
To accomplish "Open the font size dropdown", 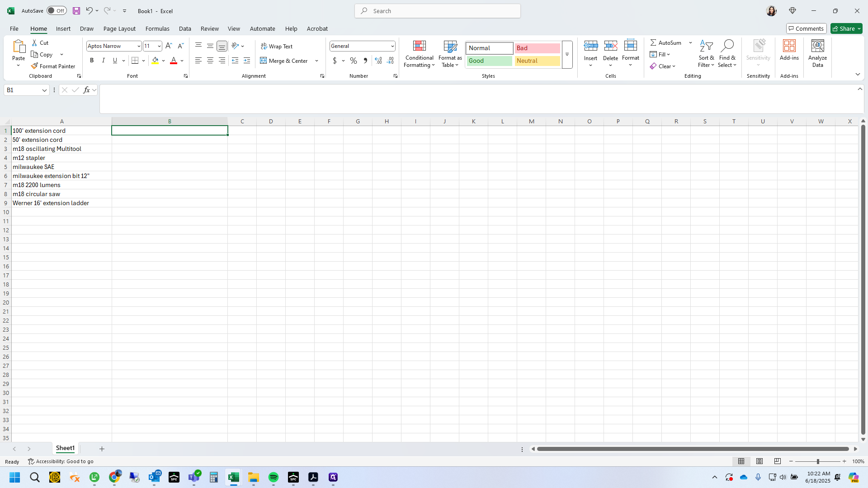I will 159,46.
